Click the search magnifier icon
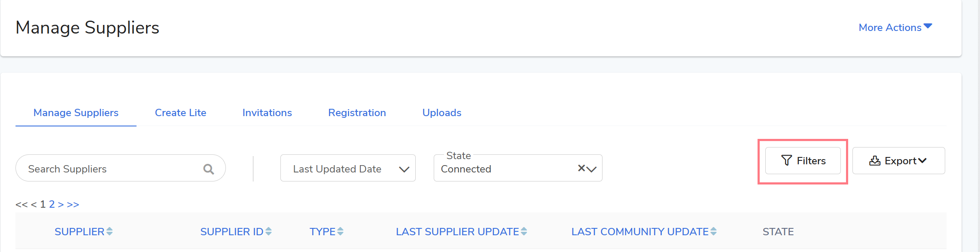 pos(209,169)
